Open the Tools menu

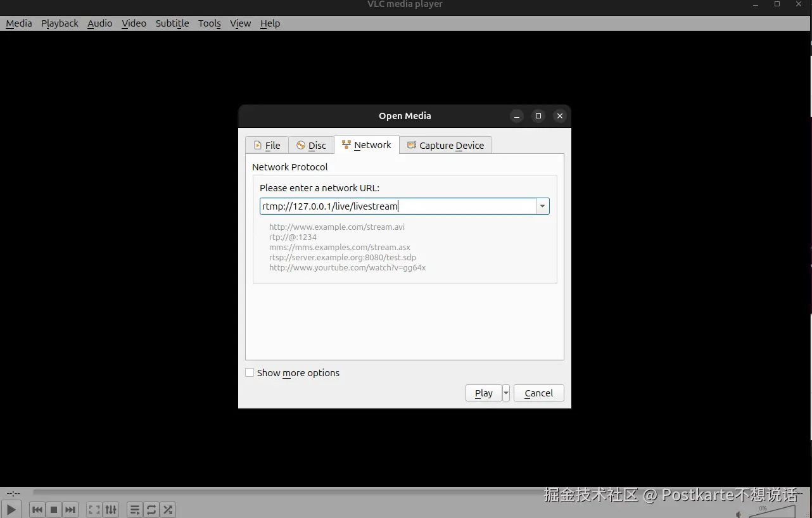point(209,23)
